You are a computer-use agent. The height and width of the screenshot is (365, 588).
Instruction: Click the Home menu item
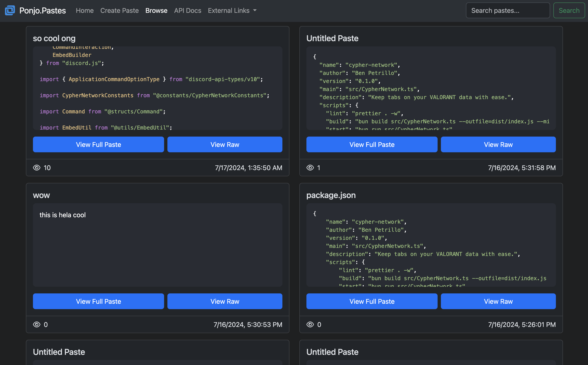84,10
